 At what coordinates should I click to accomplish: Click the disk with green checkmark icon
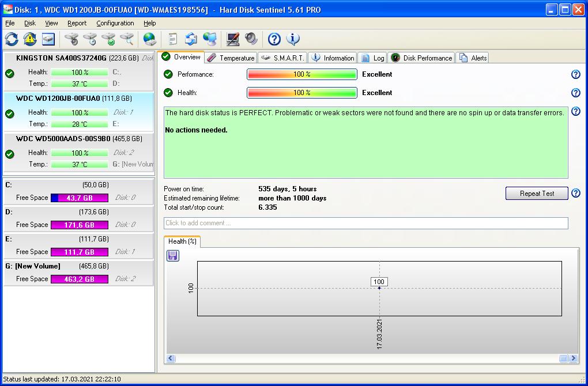click(109, 39)
